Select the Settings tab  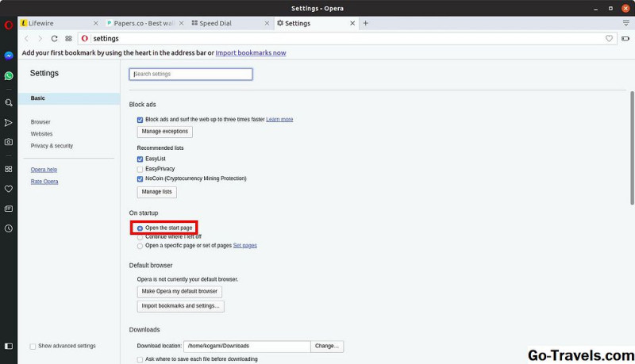[x=316, y=24]
